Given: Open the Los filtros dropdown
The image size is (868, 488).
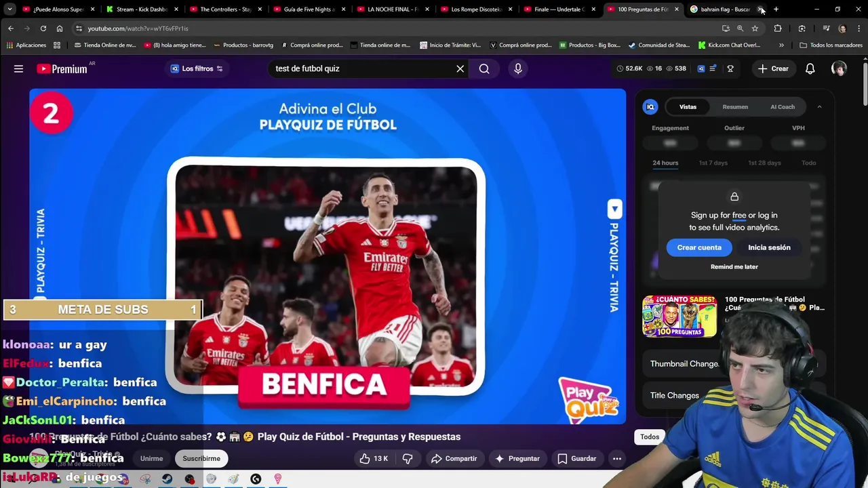Looking at the screenshot, I should coord(197,68).
